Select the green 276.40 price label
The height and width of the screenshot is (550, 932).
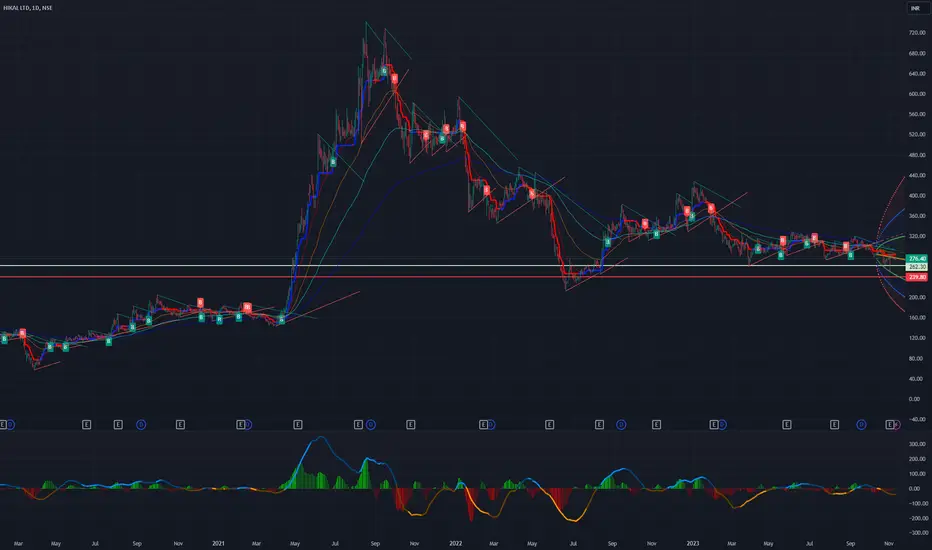(x=917, y=259)
